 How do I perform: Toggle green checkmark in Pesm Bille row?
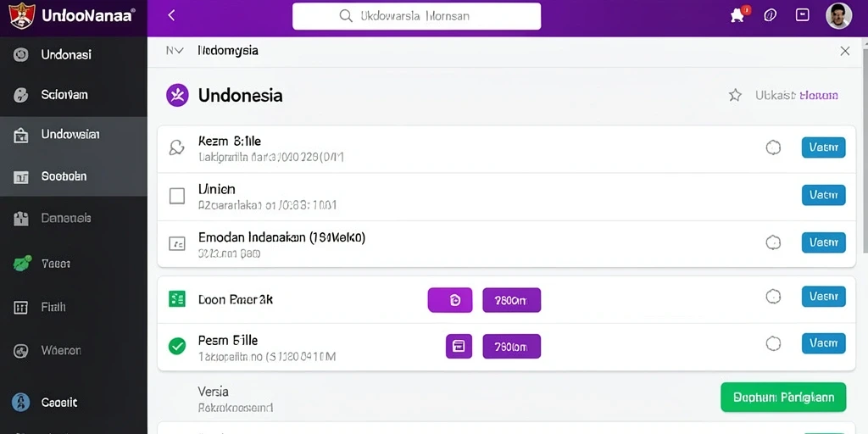[x=176, y=347]
